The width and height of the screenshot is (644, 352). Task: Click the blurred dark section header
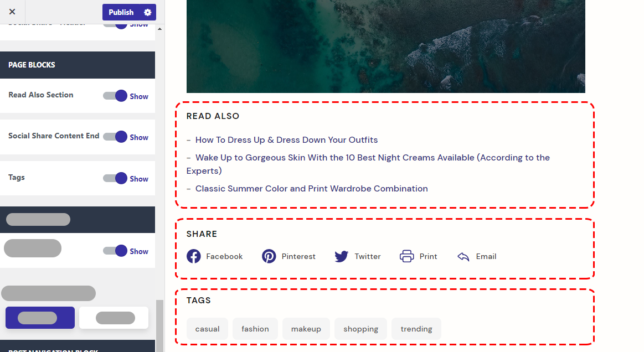pos(78,220)
